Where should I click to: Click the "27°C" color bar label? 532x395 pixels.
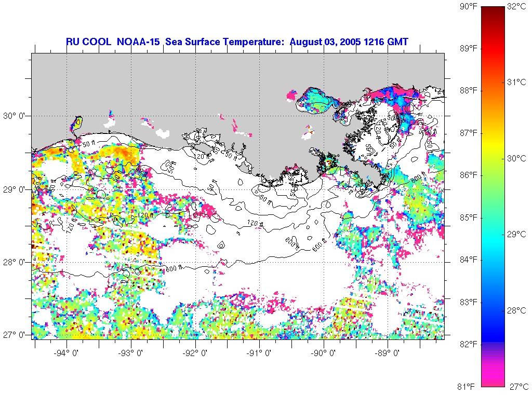click(519, 386)
